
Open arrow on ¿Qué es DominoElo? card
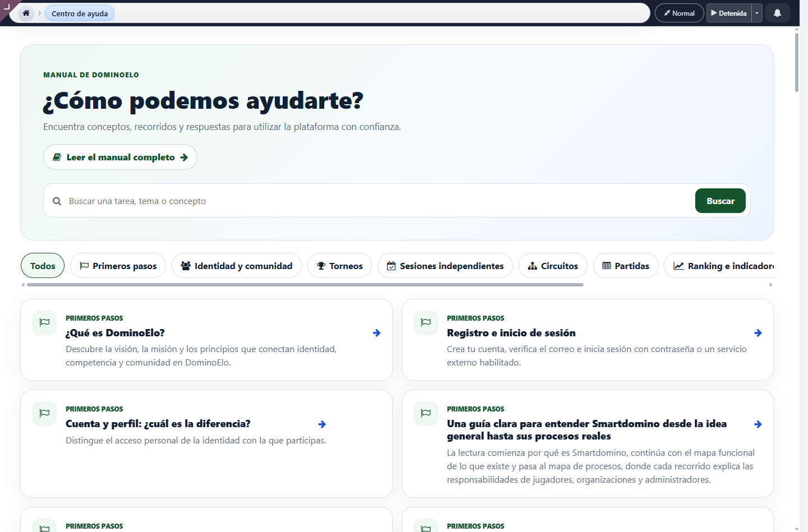click(377, 333)
